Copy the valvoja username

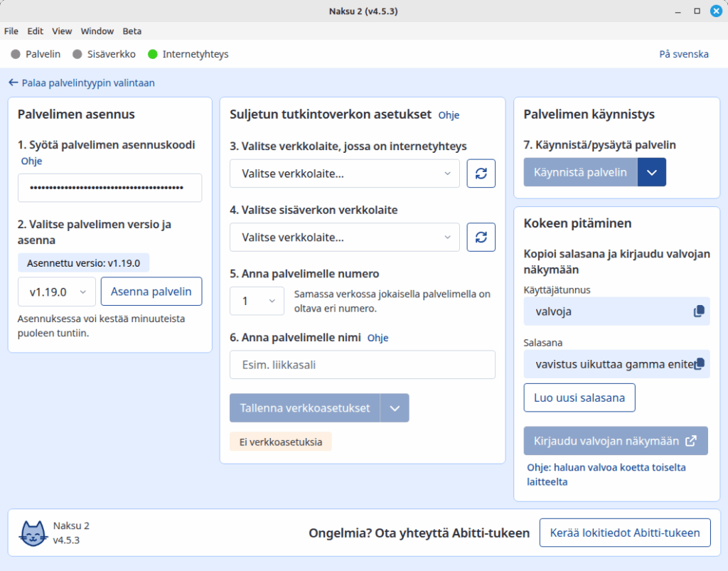(697, 311)
